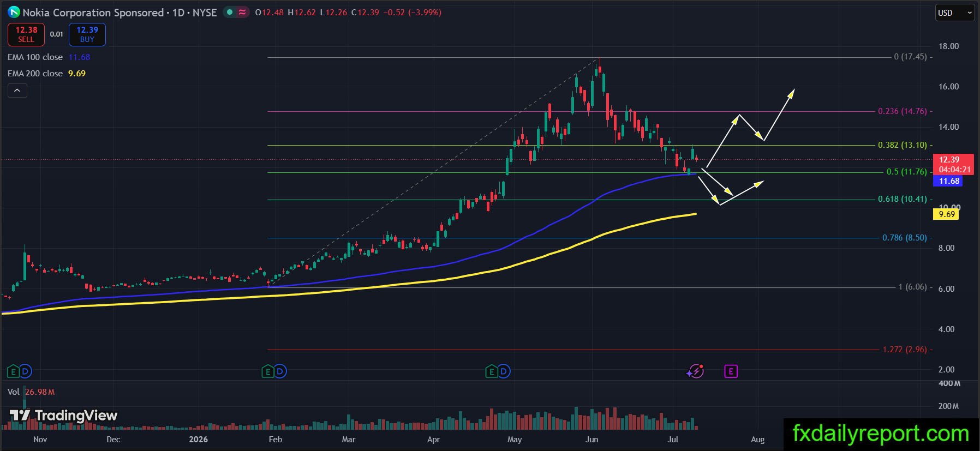This screenshot has width=980, height=451.
Task: Click the SELL button at 12.38
Action: pos(26,34)
